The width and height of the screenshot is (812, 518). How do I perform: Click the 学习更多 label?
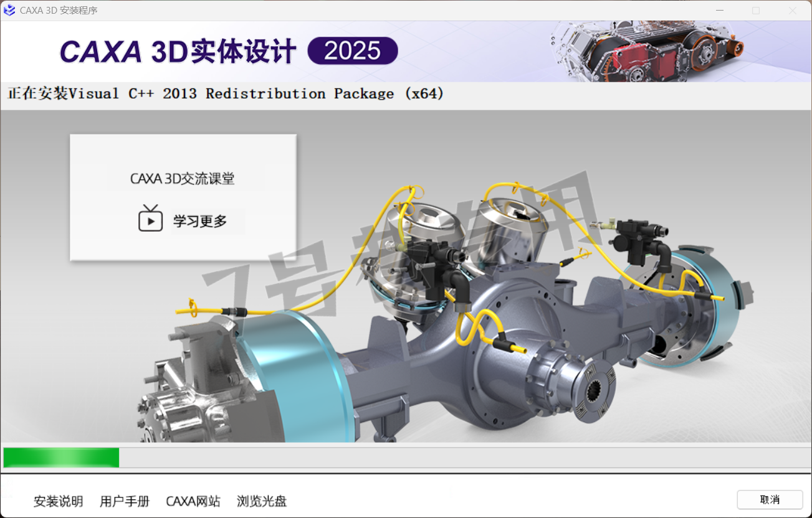pyautogui.click(x=200, y=221)
